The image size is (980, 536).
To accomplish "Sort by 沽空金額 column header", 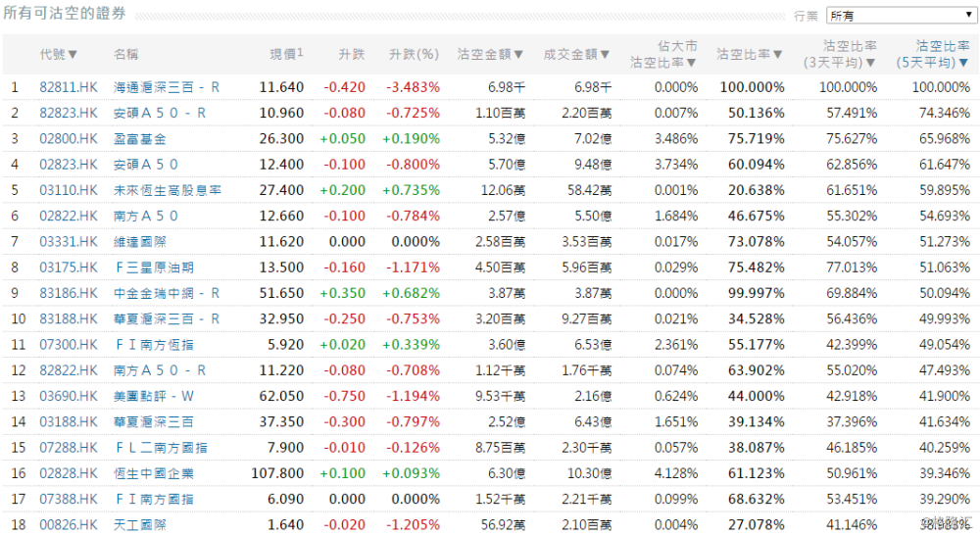I will click(x=490, y=54).
